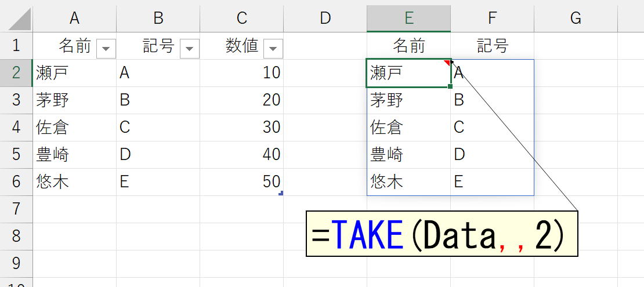
Task: Click the table resize handle below C6
Action: point(281,193)
